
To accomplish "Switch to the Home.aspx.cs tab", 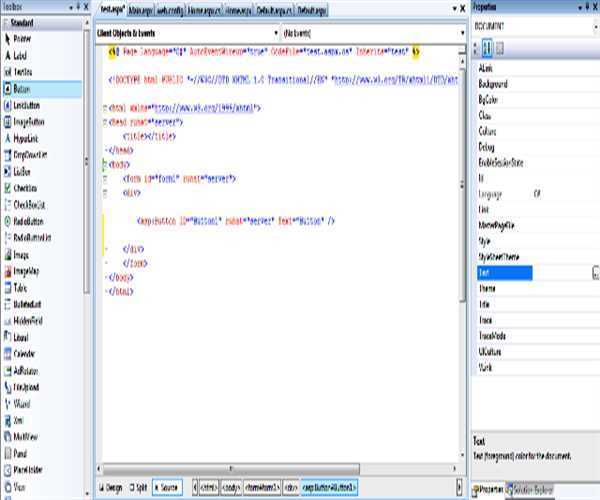I will tap(204, 11).
